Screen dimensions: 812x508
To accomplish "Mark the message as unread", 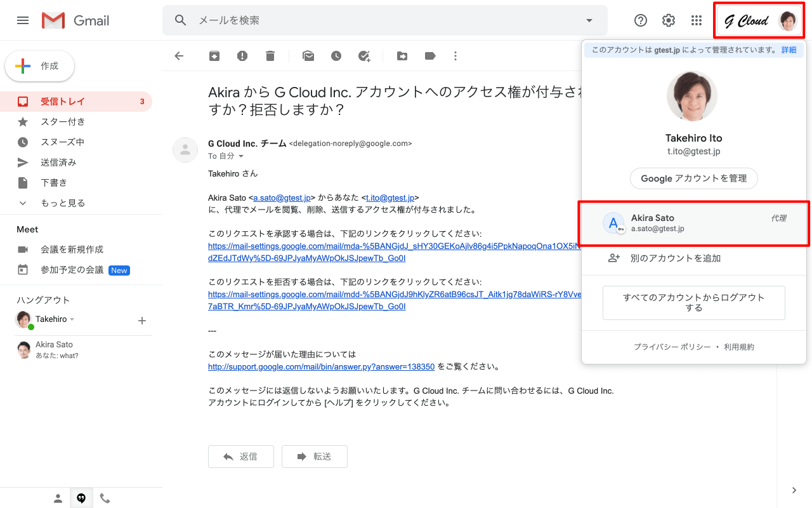I will click(x=308, y=56).
